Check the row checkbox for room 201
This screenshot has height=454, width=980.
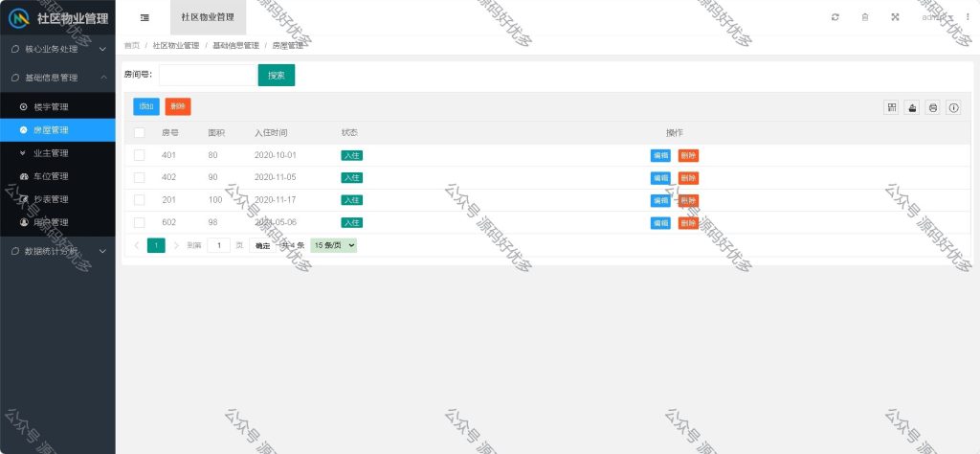tap(140, 200)
